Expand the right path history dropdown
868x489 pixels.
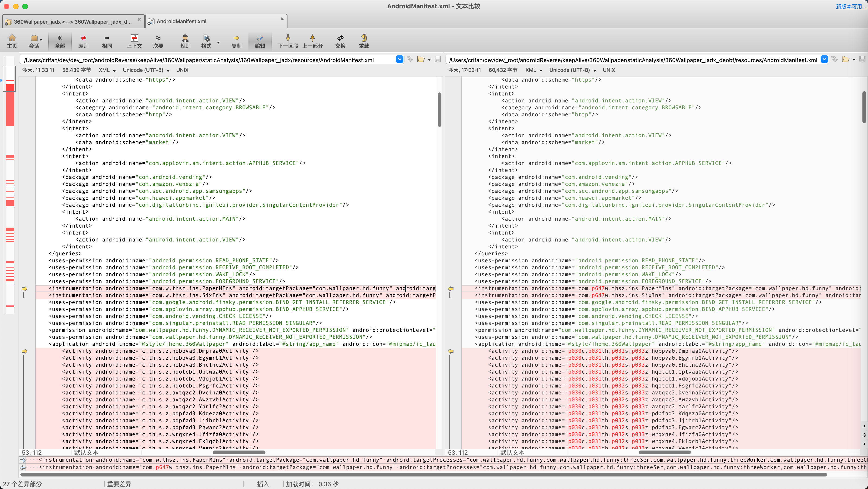tap(824, 59)
